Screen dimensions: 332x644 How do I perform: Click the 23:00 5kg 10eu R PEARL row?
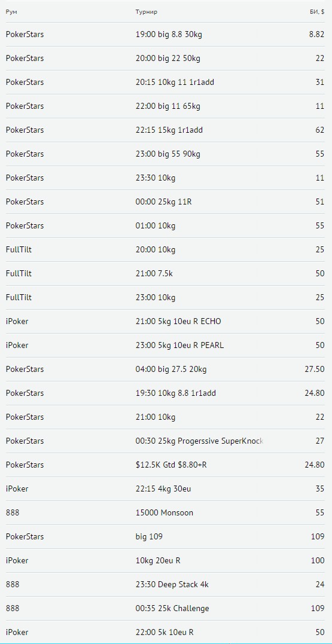pyautogui.click(x=166, y=345)
